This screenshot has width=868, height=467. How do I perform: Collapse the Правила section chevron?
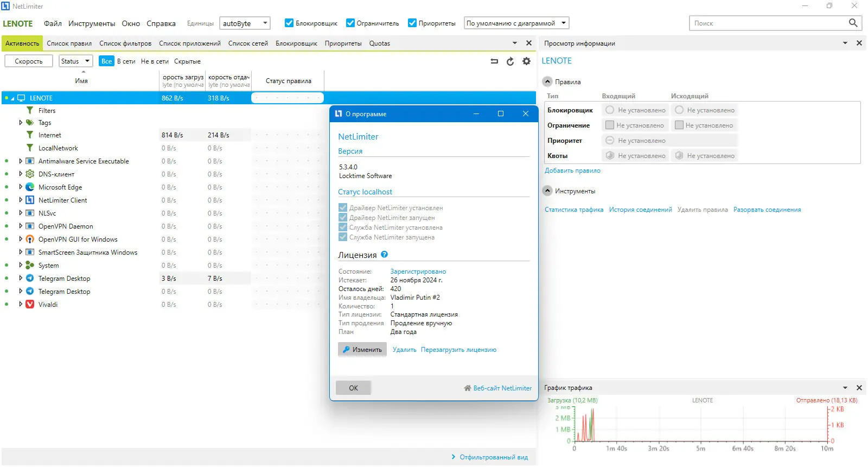[x=547, y=81]
